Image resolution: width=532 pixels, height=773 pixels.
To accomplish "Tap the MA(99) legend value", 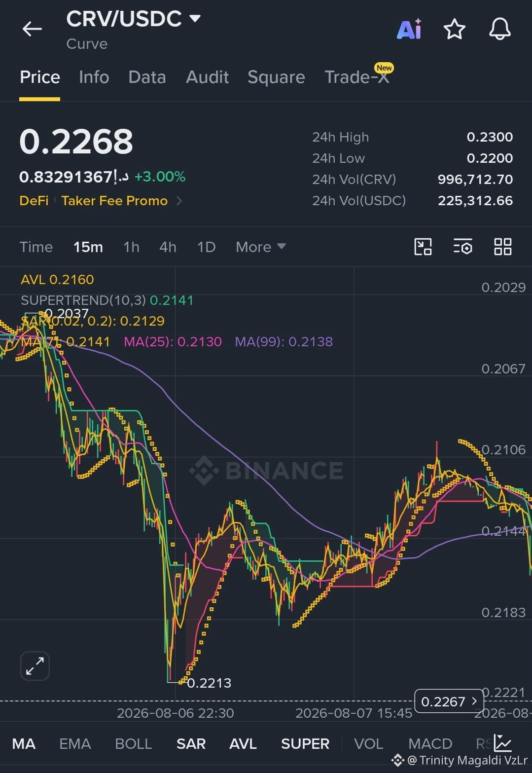I will tap(284, 341).
